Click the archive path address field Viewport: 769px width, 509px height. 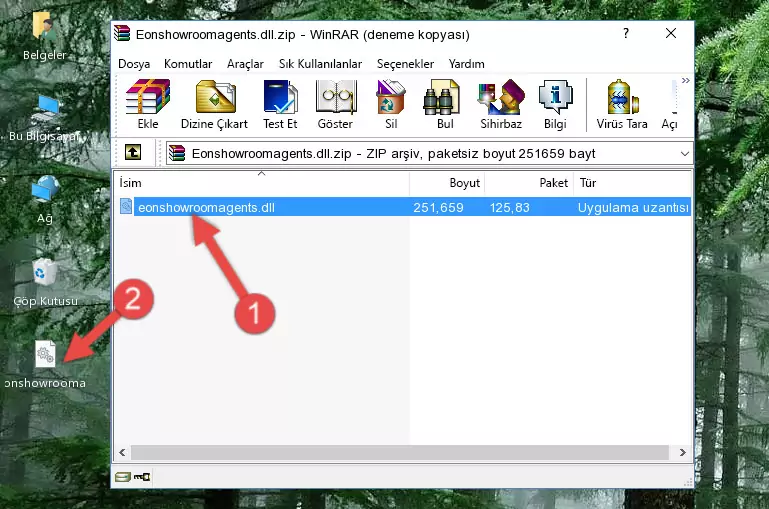pyautogui.click(x=429, y=153)
